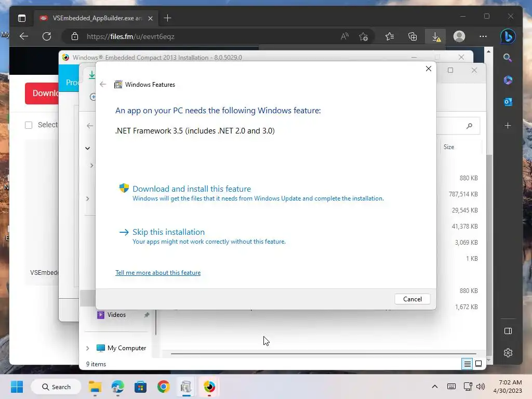The image size is (532, 399).
Task: Open Edge Downloads with warning badge
Action: pos(436,36)
